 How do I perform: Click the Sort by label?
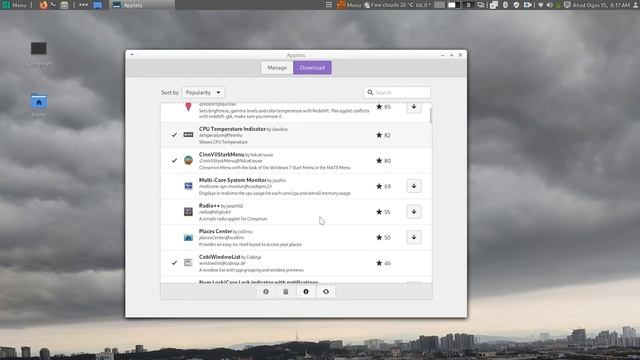pos(170,93)
